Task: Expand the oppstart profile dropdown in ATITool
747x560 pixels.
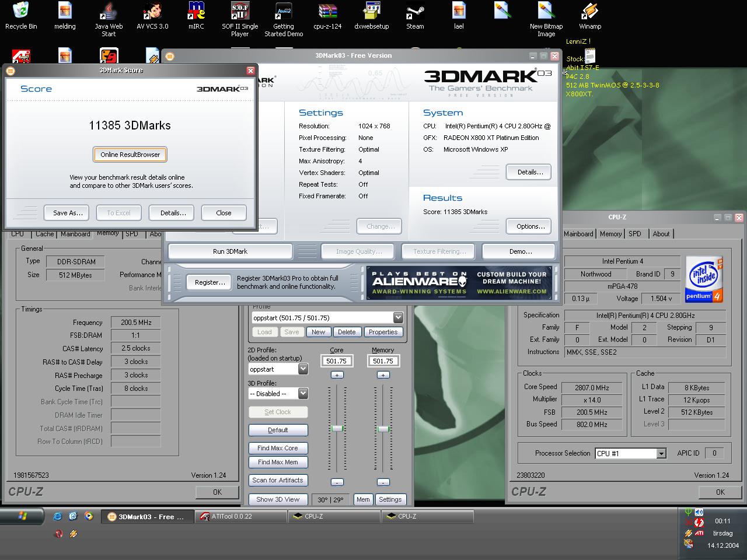Action: tap(398, 318)
